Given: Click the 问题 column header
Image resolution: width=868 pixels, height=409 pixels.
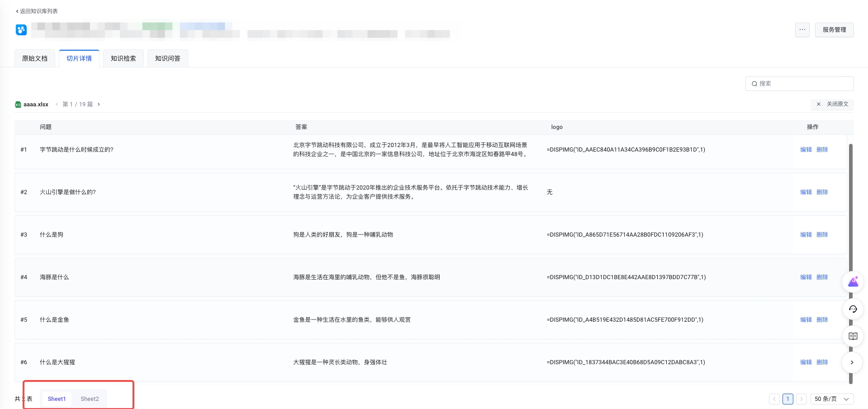Looking at the screenshot, I should 46,127.
